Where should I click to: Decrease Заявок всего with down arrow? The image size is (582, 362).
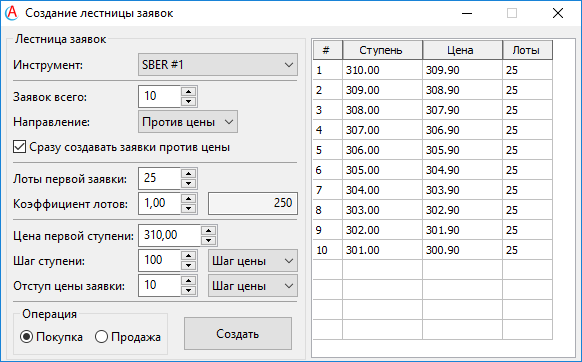(x=189, y=101)
